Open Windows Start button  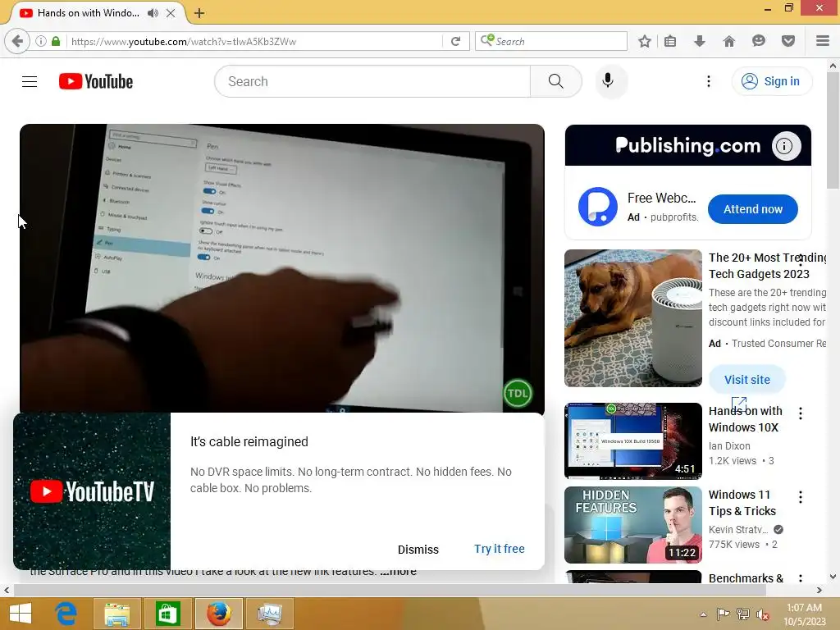pyautogui.click(x=21, y=614)
